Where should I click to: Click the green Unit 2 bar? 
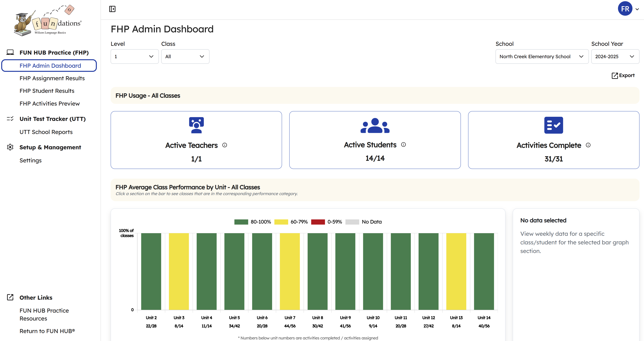click(151, 271)
